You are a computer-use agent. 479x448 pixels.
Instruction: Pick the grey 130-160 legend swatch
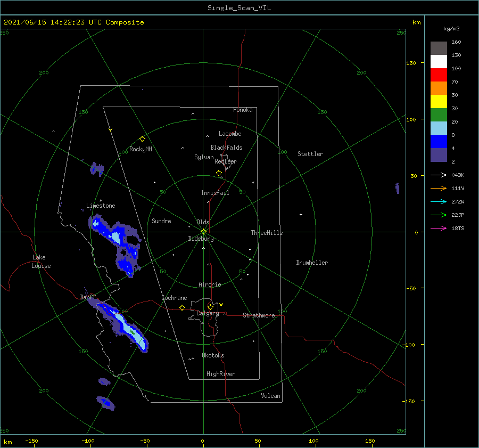439,48
